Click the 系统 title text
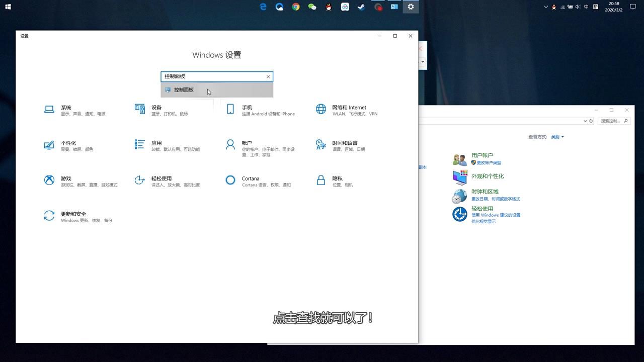The width and height of the screenshot is (644, 362). tap(66, 108)
